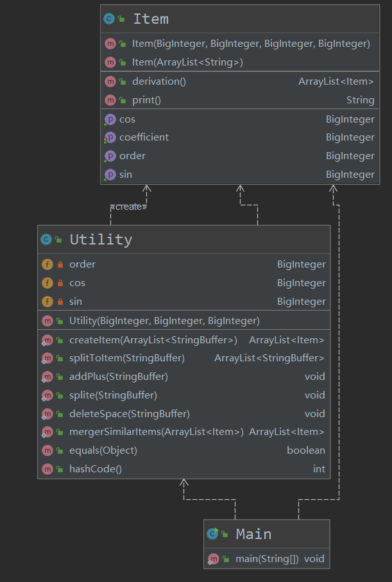Viewport: 392px width, 582px height.
Task: Click the sin property in Item
Action: coord(126,175)
